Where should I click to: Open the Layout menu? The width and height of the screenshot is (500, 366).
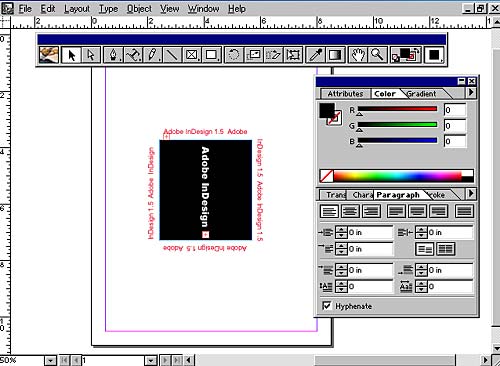77,9
